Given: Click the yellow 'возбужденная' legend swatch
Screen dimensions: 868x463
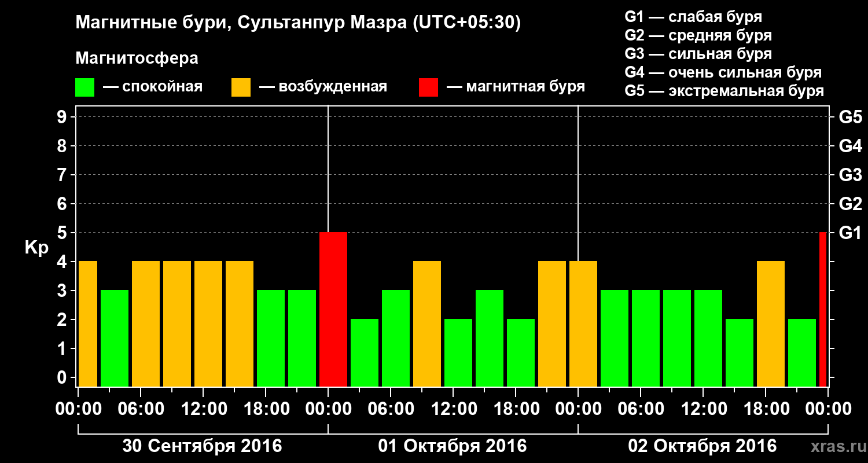Looking at the screenshot, I should click(241, 87).
